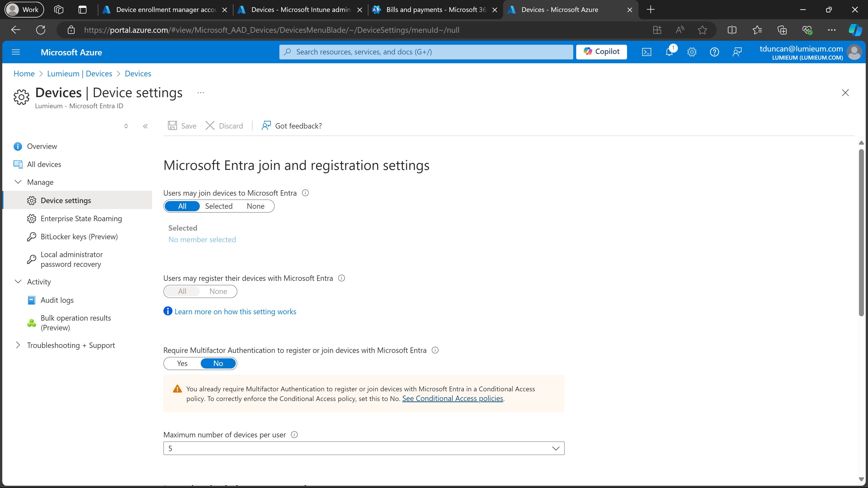Viewport: 868px width, 488px height.
Task: Refresh the page
Action: click(40, 30)
